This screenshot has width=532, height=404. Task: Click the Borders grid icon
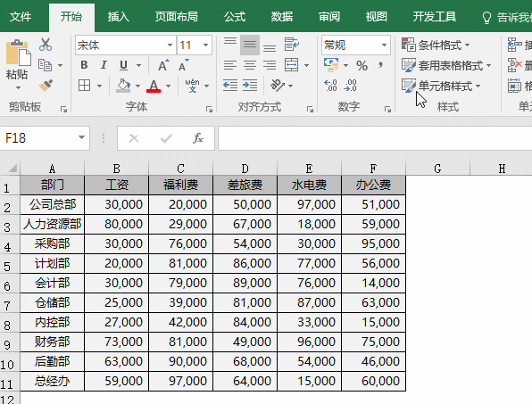point(84,86)
